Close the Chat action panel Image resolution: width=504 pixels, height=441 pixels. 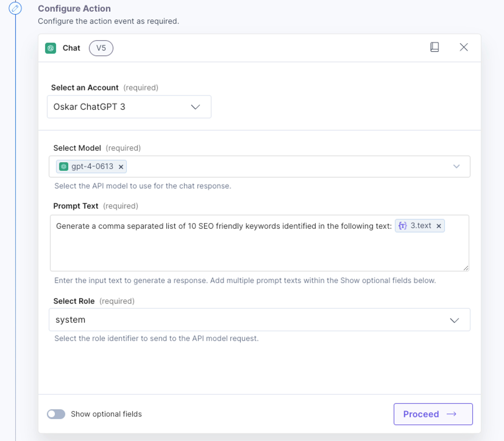tap(464, 47)
